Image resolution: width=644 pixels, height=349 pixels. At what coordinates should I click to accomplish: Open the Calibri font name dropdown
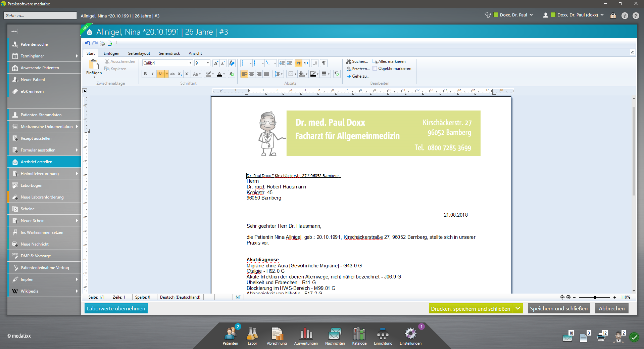pyautogui.click(x=190, y=63)
